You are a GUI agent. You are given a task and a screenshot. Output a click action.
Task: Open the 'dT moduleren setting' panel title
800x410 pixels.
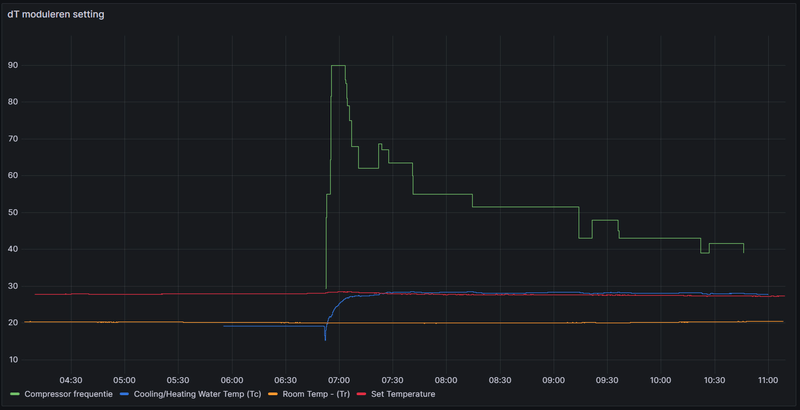(56, 14)
